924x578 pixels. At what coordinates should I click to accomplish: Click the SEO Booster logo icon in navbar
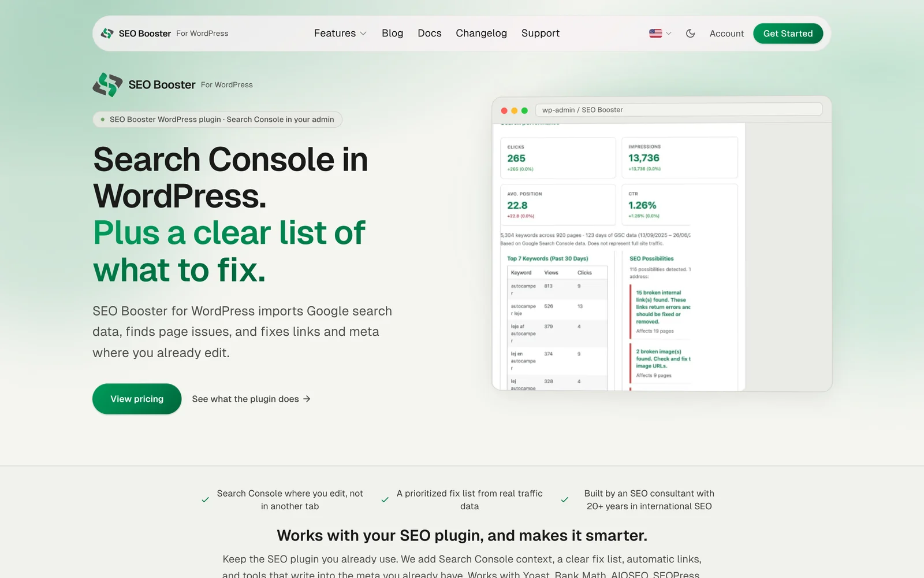107,34
